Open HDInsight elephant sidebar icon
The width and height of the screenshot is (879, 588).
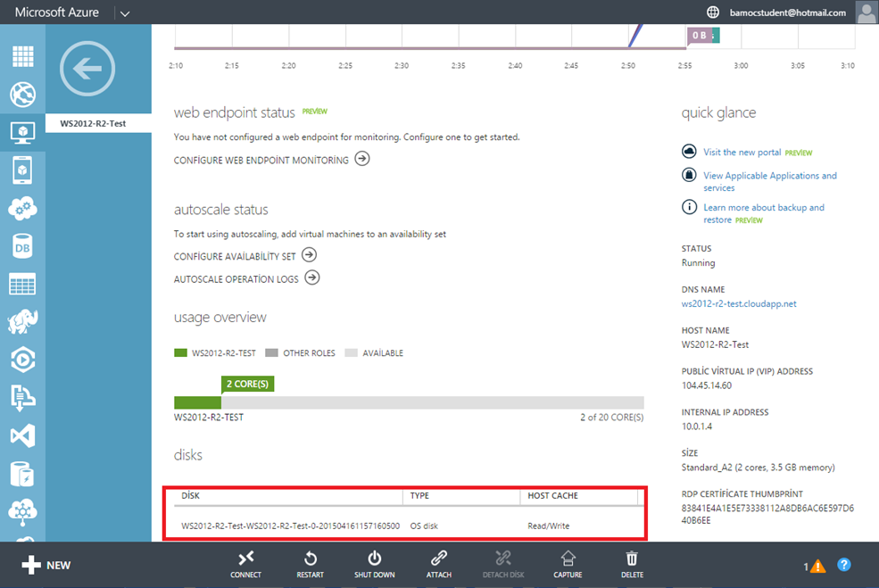pos(22,322)
